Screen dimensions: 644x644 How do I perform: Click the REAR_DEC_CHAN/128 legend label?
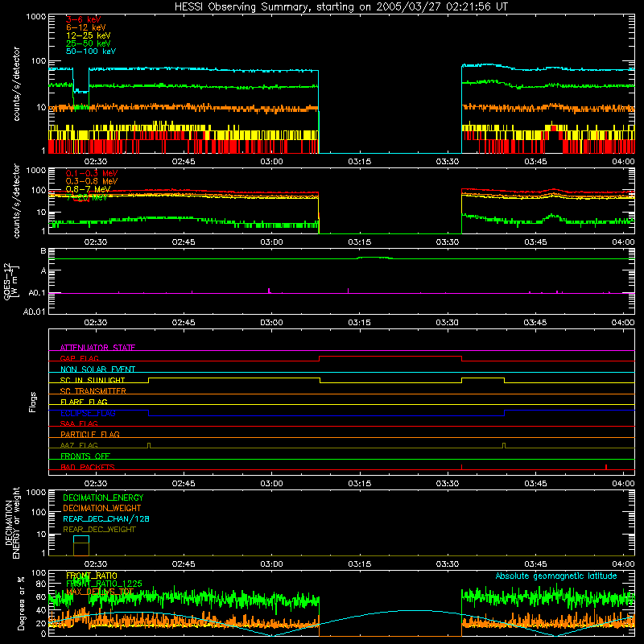106,518
